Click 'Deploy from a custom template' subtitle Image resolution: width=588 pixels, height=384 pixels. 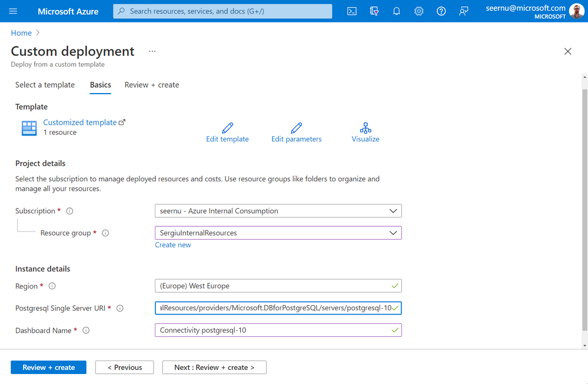click(58, 64)
